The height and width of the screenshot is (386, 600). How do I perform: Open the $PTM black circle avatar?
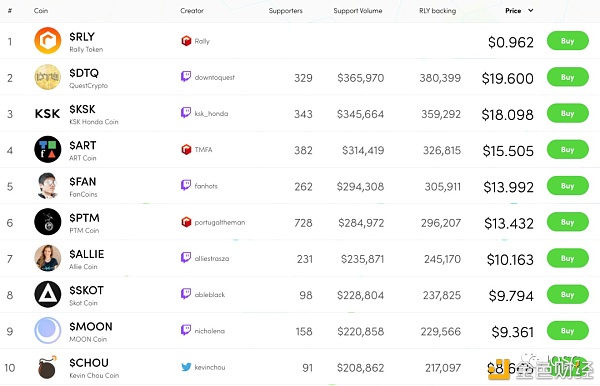coord(47,222)
